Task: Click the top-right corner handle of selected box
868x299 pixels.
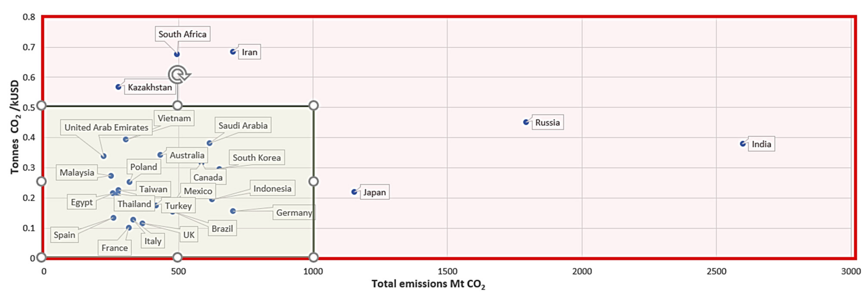Action: 313,105
